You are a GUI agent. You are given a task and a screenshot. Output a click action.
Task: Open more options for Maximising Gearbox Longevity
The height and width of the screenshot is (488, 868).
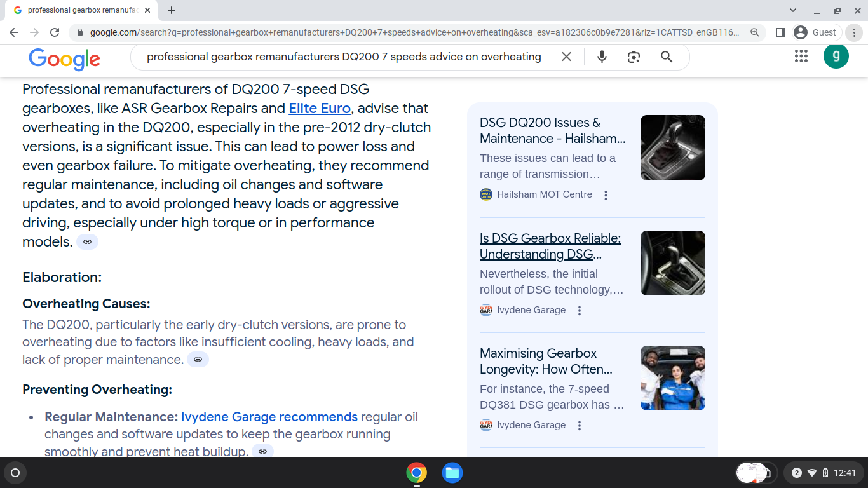coord(579,426)
